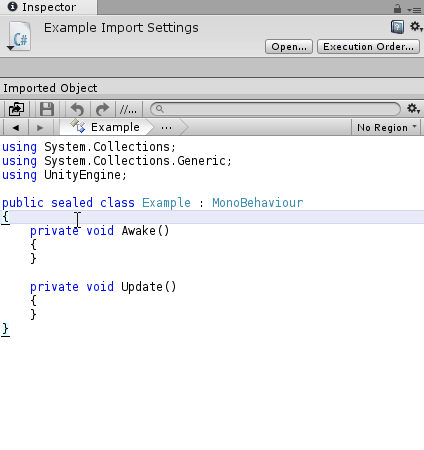The image size is (424, 450).
Task: Click the pop-out script editor icon
Action: 16,109
